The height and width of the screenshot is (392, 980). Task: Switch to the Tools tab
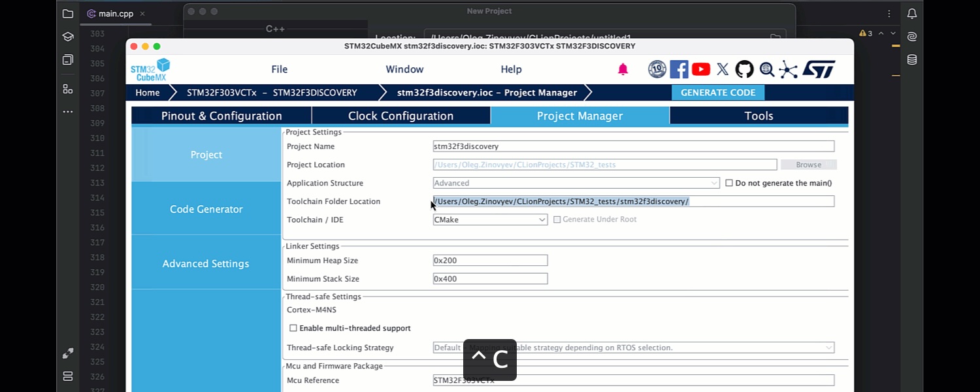759,116
